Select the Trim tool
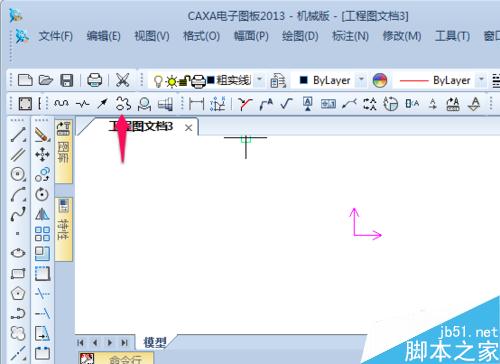 point(42,294)
